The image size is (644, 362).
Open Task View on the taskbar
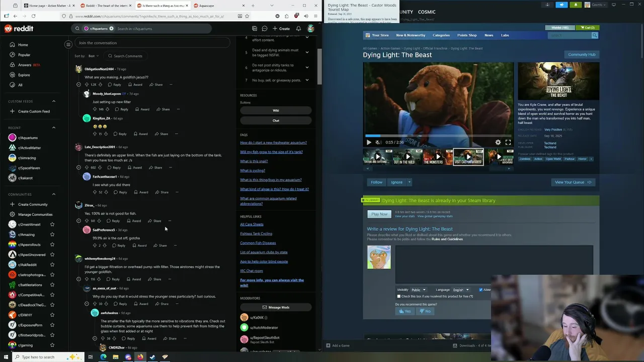(91, 357)
